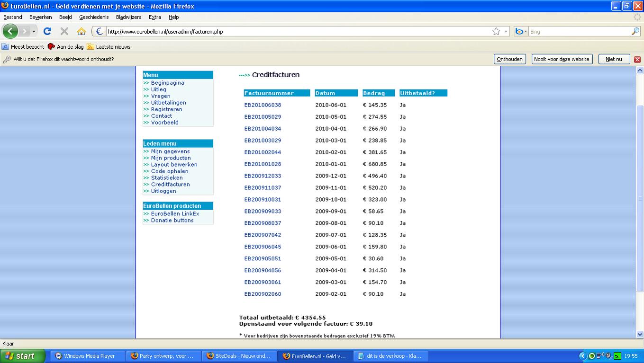Open Layout bewerken link
644x363 pixels.
click(174, 165)
